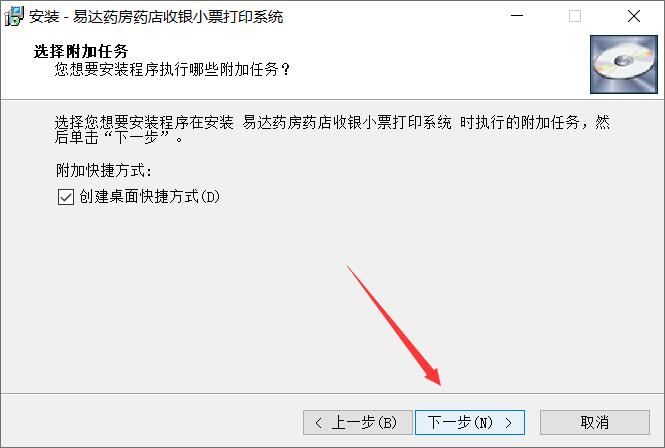The image size is (665, 448).
Task: Click the greyed-out maximize button
Action: 575,16
